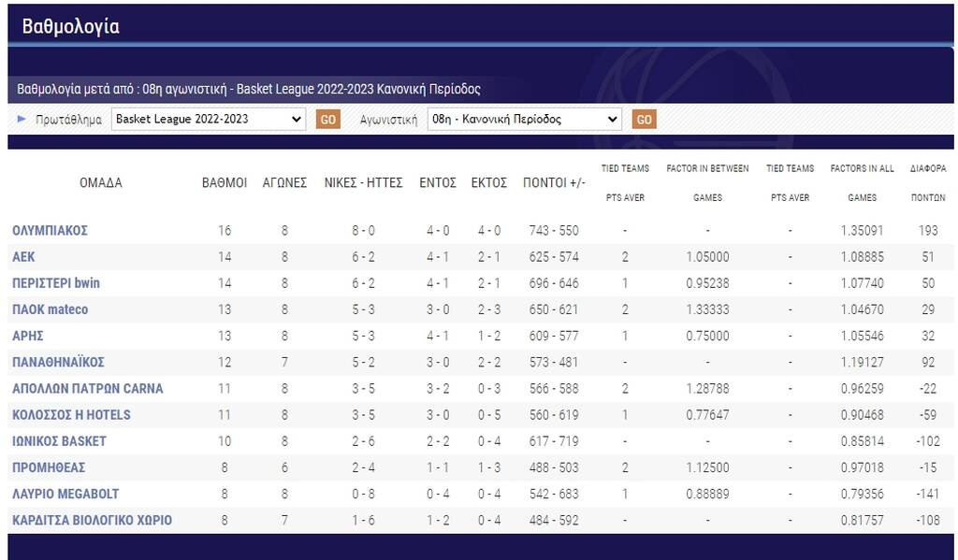Click the blue arrow icon beside Πρωτάθλημα

pos(20,119)
